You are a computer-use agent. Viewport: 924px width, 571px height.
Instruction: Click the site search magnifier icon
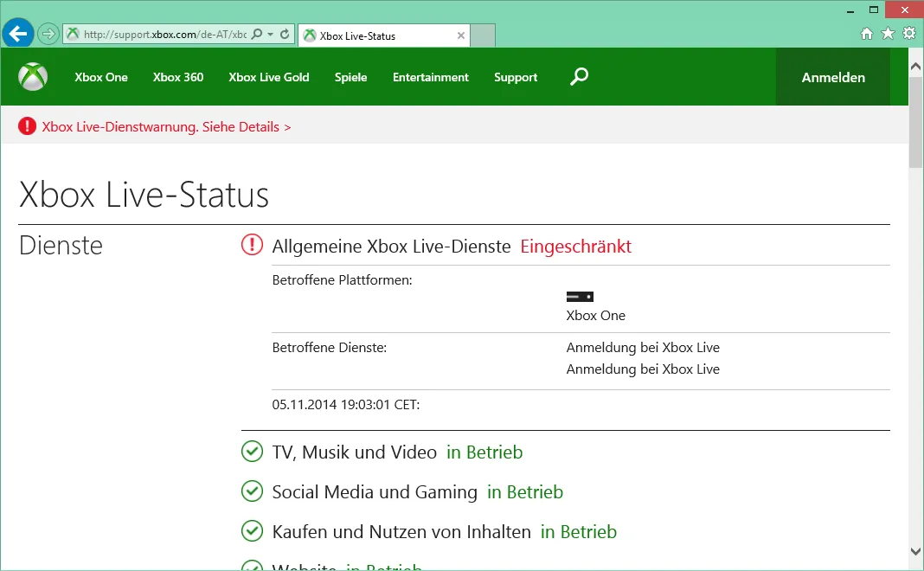click(580, 77)
